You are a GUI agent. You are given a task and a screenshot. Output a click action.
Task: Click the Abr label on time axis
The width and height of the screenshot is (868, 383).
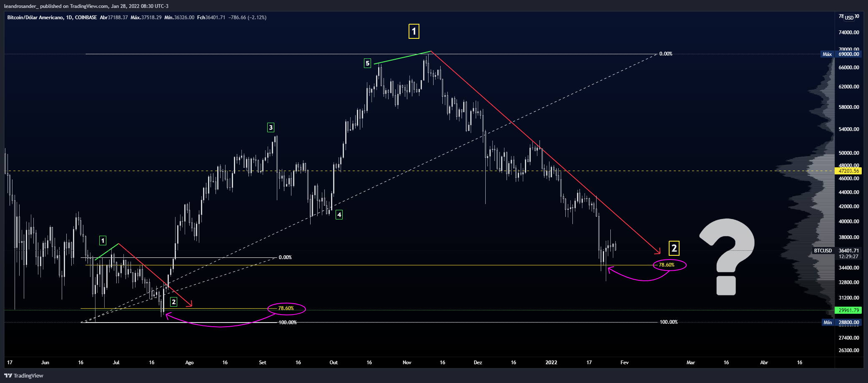[764, 363]
